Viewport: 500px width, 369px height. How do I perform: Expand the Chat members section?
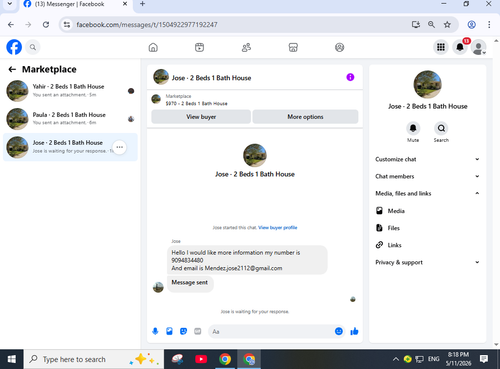pyautogui.click(x=427, y=176)
